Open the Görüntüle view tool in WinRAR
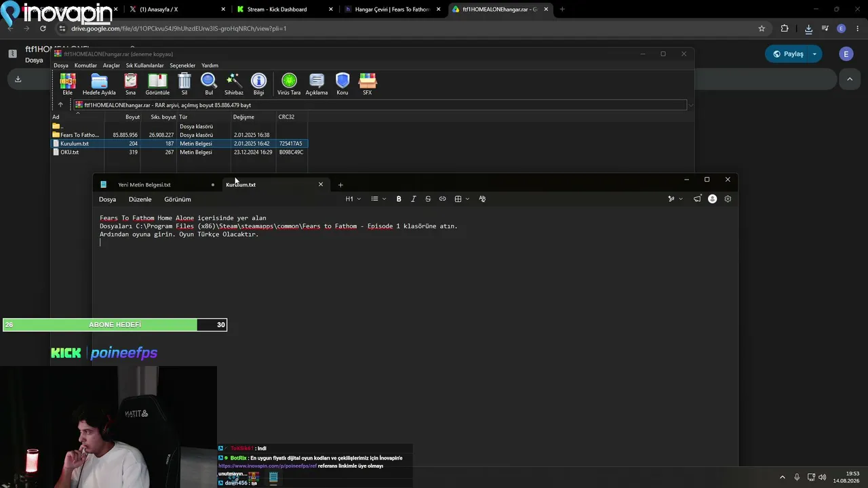Image resolution: width=868 pixels, height=488 pixels. [157, 84]
